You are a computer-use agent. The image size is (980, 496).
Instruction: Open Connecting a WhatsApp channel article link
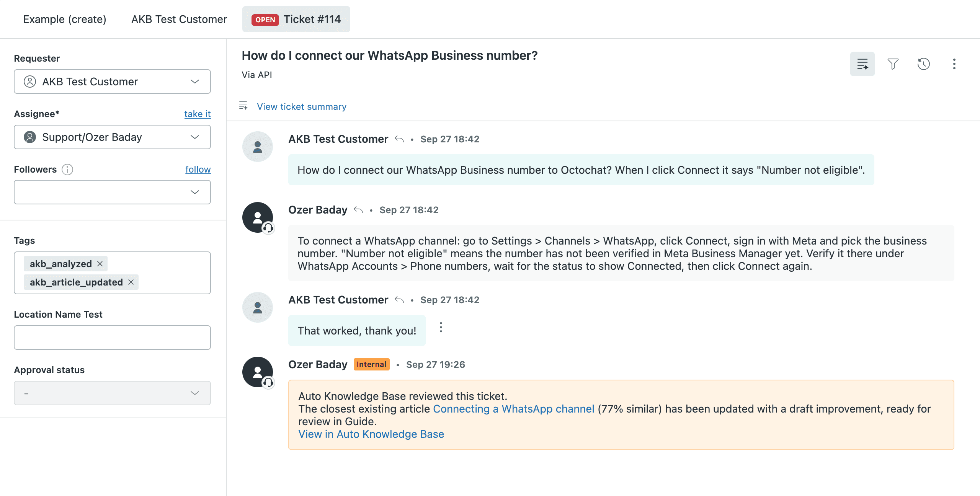513,409
